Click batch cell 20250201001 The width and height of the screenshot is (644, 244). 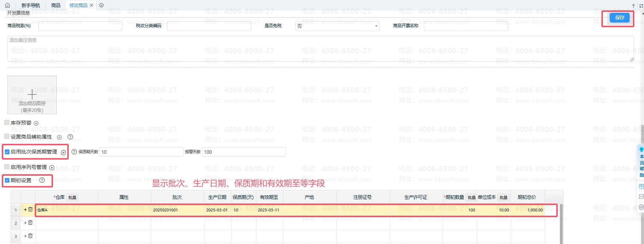[x=178, y=210]
